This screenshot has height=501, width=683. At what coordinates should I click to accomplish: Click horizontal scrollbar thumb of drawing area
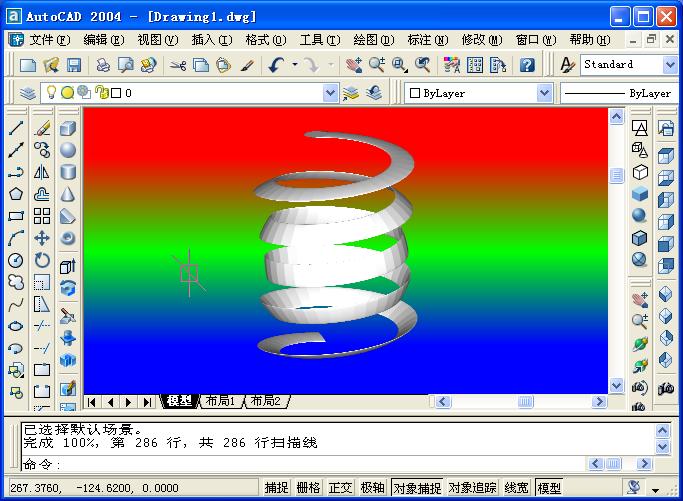pos(526,401)
